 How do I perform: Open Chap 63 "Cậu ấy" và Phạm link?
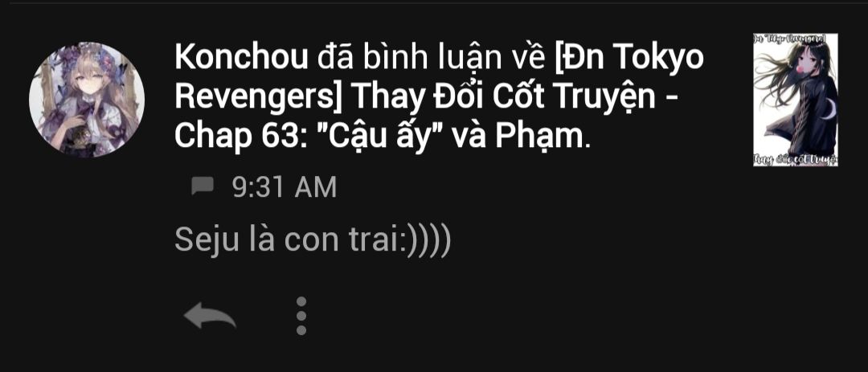383,137
